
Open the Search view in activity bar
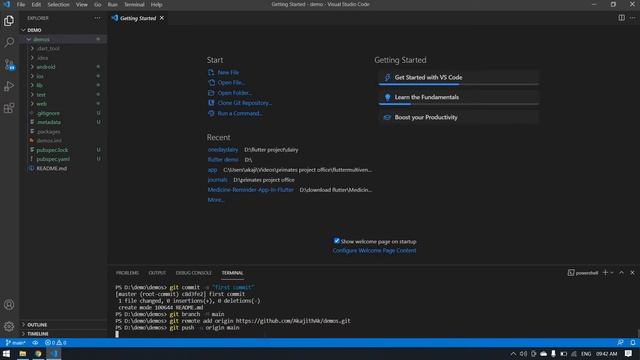[9, 42]
